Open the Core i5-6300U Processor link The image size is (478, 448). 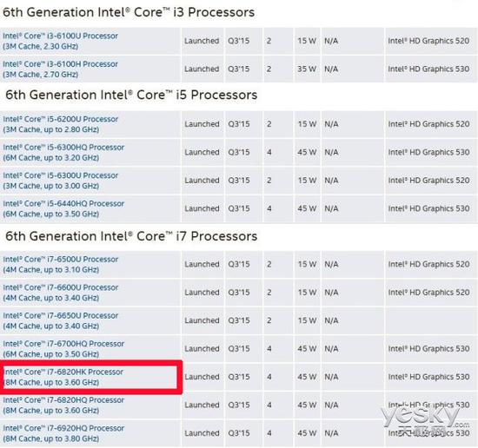coord(60,181)
